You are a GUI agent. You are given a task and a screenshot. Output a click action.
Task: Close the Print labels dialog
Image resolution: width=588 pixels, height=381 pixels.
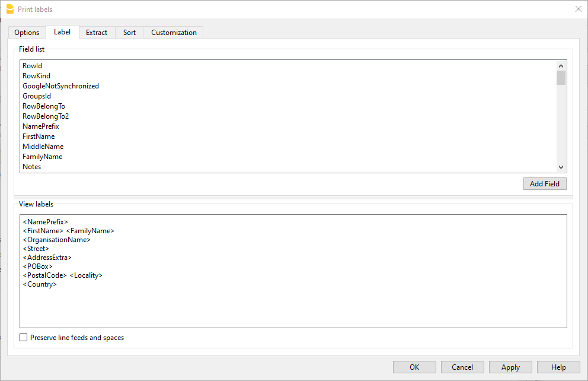point(578,9)
